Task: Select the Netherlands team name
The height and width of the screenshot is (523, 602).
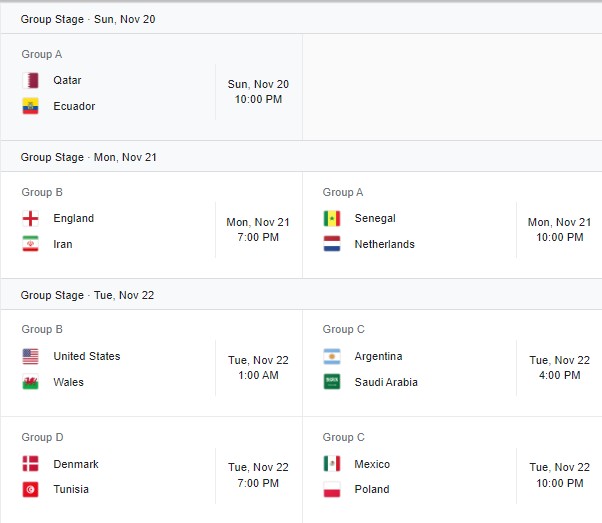Action: click(x=384, y=244)
